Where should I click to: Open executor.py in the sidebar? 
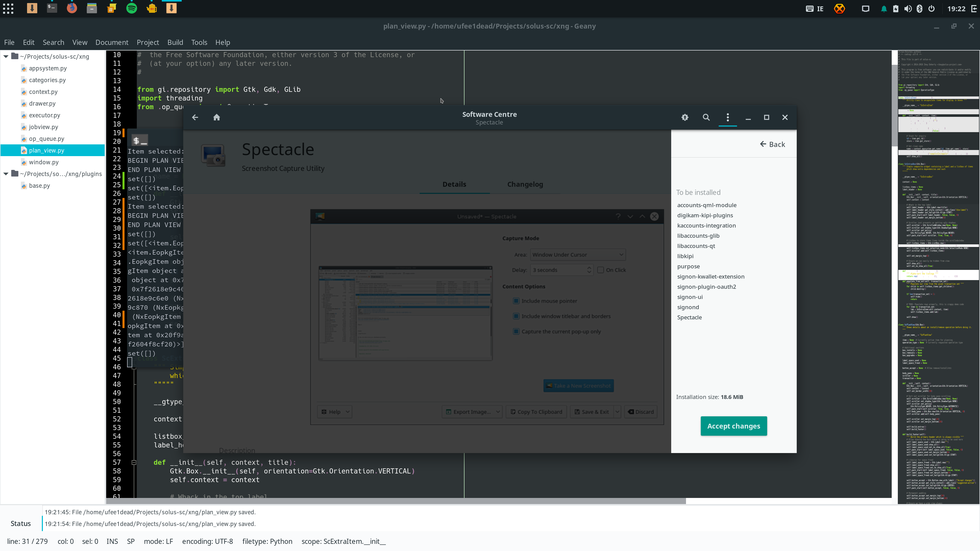(x=44, y=115)
